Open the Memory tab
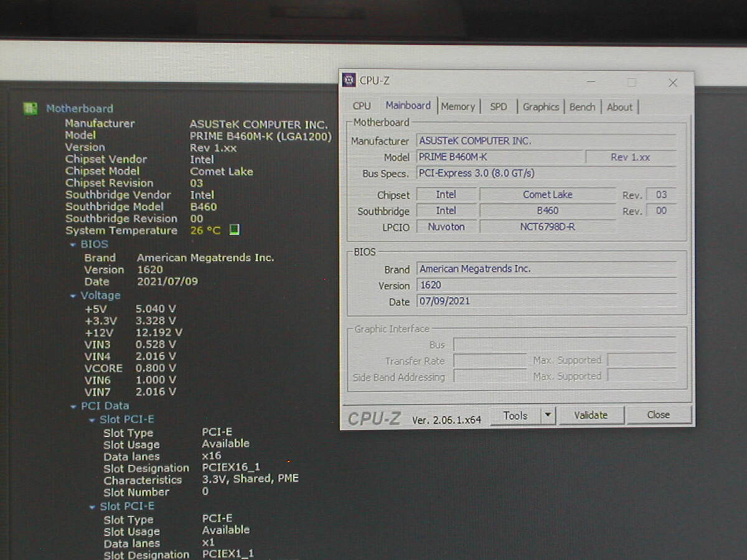 [x=458, y=106]
